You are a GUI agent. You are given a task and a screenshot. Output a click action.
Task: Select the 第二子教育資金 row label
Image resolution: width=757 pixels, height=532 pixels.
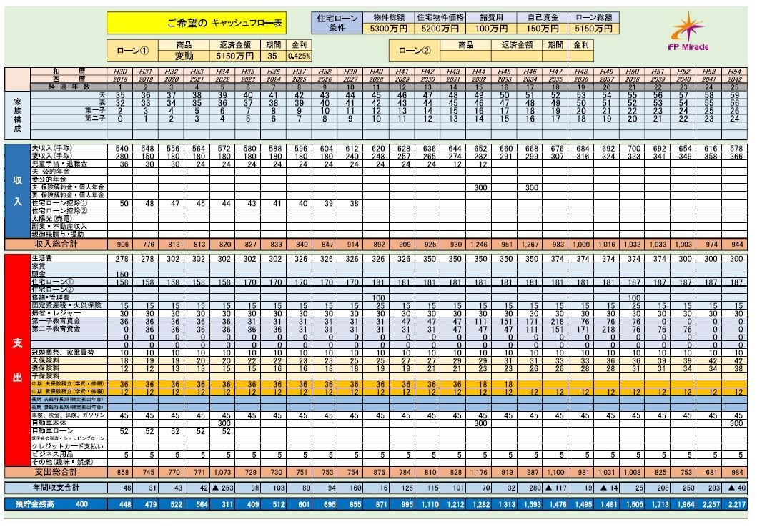[69, 329]
